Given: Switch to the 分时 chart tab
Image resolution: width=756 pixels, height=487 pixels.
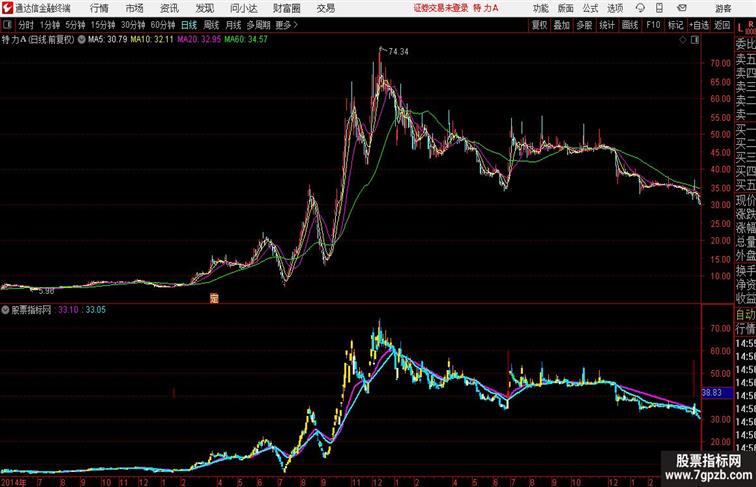Looking at the screenshot, I should point(26,25).
